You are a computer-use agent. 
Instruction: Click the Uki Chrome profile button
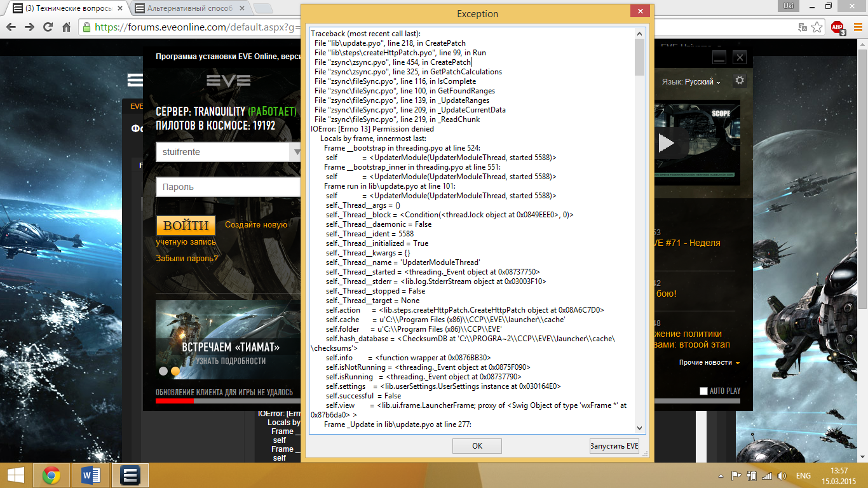(789, 6)
